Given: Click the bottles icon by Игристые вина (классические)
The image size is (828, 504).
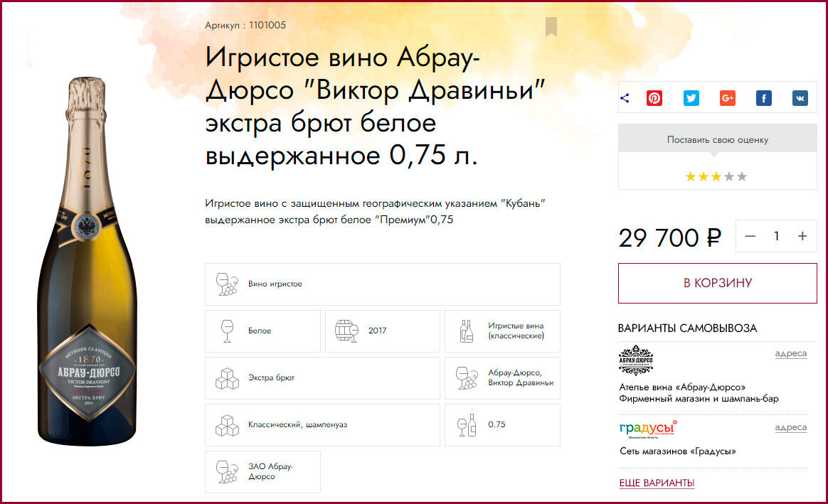Looking at the screenshot, I should point(466,331).
